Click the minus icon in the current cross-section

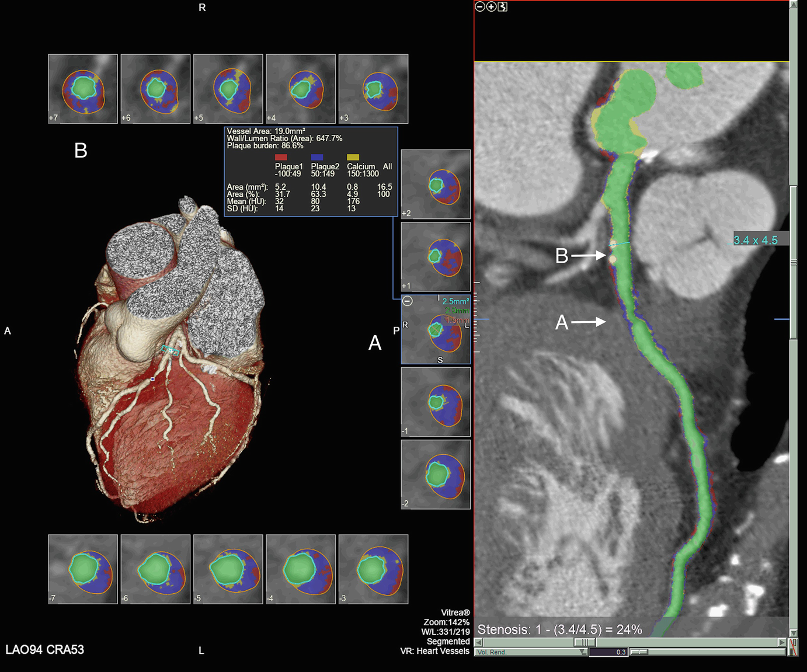(x=408, y=301)
